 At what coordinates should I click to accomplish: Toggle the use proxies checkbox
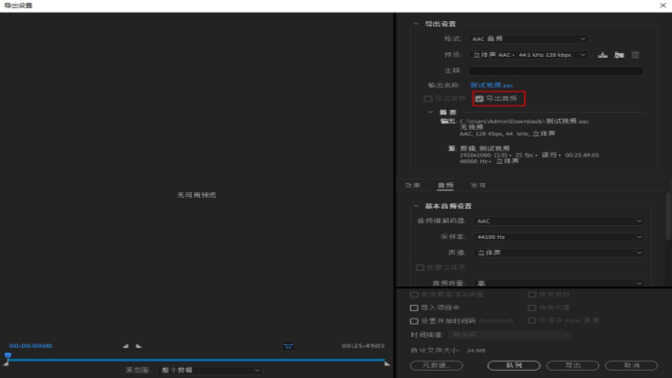click(x=532, y=308)
